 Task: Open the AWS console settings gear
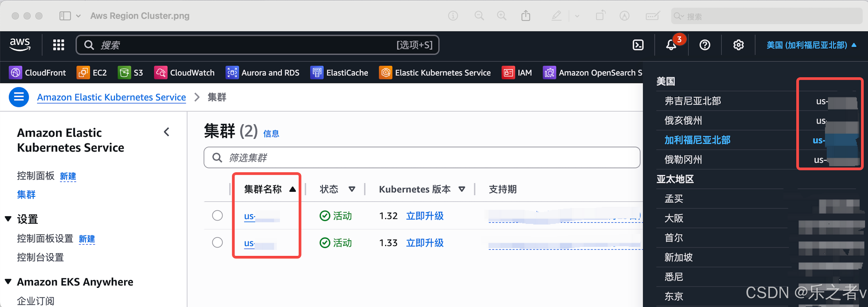pyautogui.click(x=738, y=45)
